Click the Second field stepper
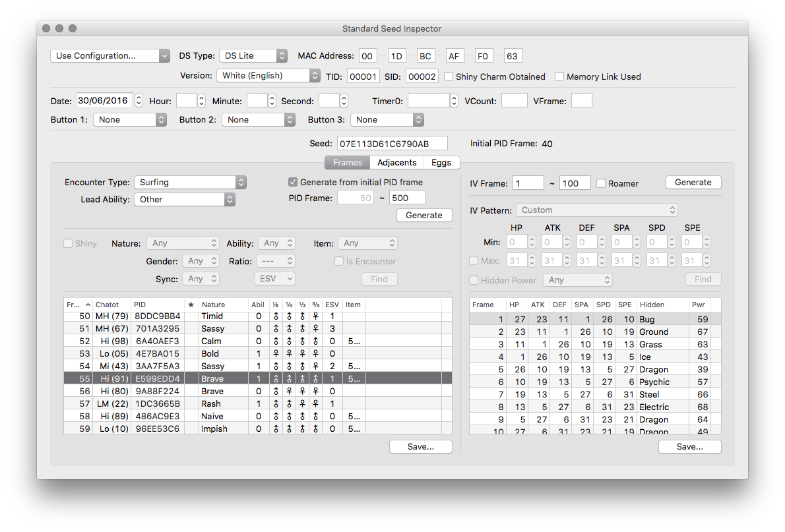 pyautogui.click(x=344, y=101)
